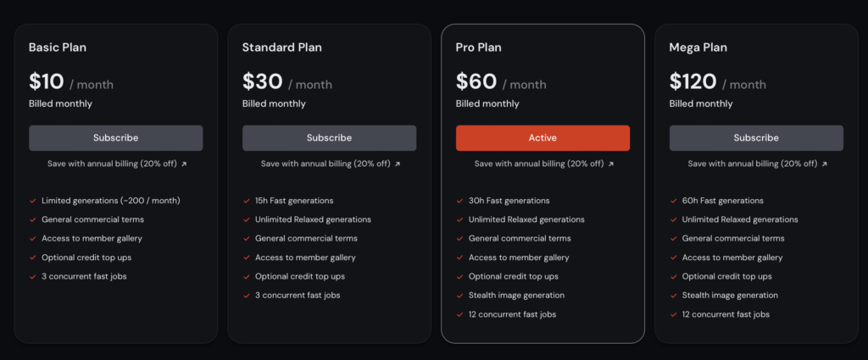Click checkmark next to 60h Fast generations

coord(673,201)
